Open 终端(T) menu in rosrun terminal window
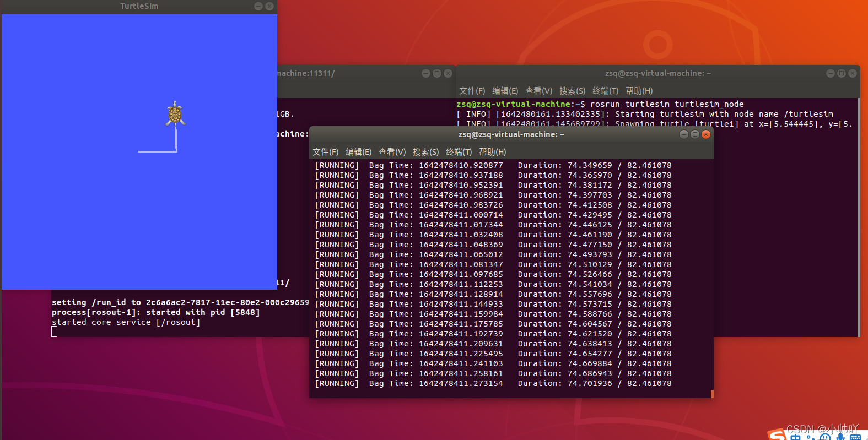Viewport: 868px width, 440px height. [605, 91]
